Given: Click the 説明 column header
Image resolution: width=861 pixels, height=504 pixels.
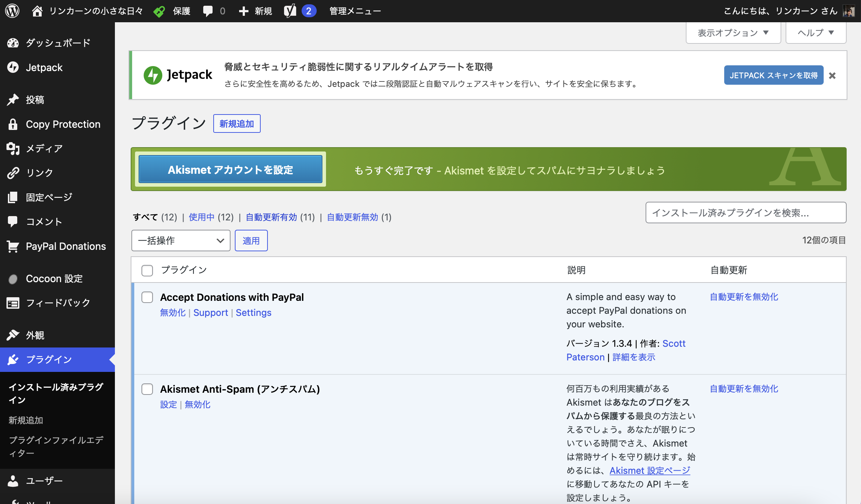Looking at the screenshot, I should 576,270.
